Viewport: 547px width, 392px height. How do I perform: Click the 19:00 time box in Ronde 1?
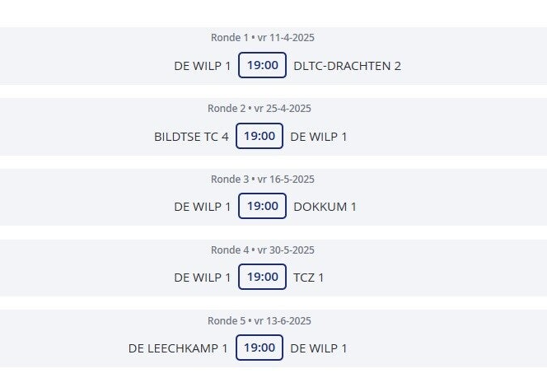[262, 65]
